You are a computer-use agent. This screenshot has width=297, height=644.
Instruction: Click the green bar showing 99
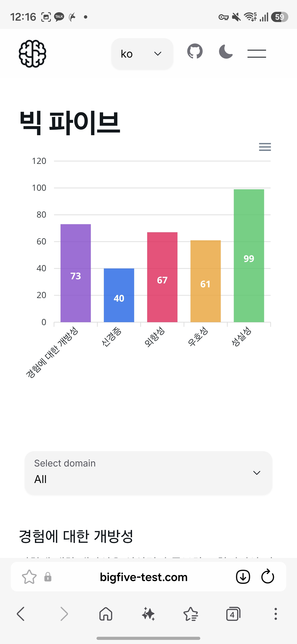coord(249,256)
